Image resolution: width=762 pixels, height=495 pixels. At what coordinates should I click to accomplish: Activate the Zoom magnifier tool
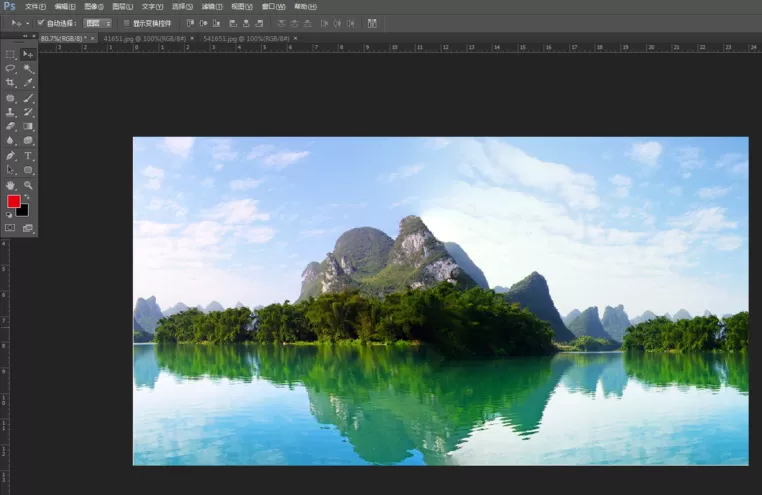click(28, 185)
